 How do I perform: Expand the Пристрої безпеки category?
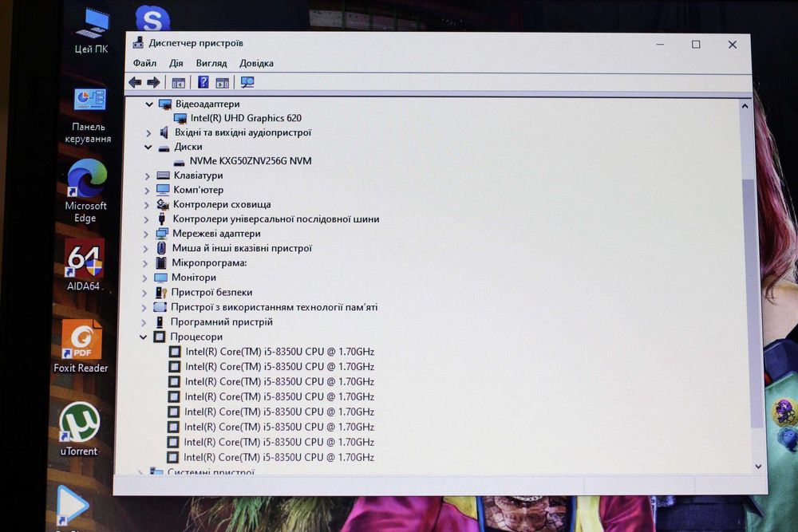(144, 293)
